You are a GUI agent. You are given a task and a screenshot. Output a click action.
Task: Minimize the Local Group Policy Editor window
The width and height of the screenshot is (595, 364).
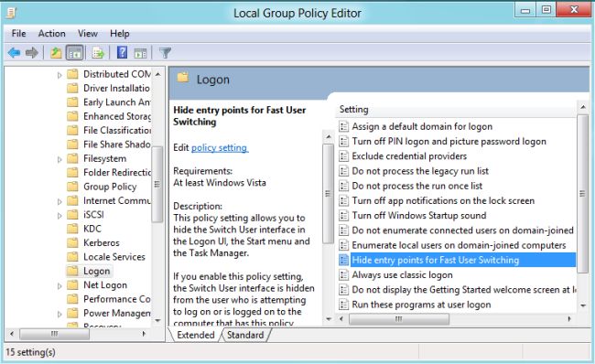coord(525,10)
